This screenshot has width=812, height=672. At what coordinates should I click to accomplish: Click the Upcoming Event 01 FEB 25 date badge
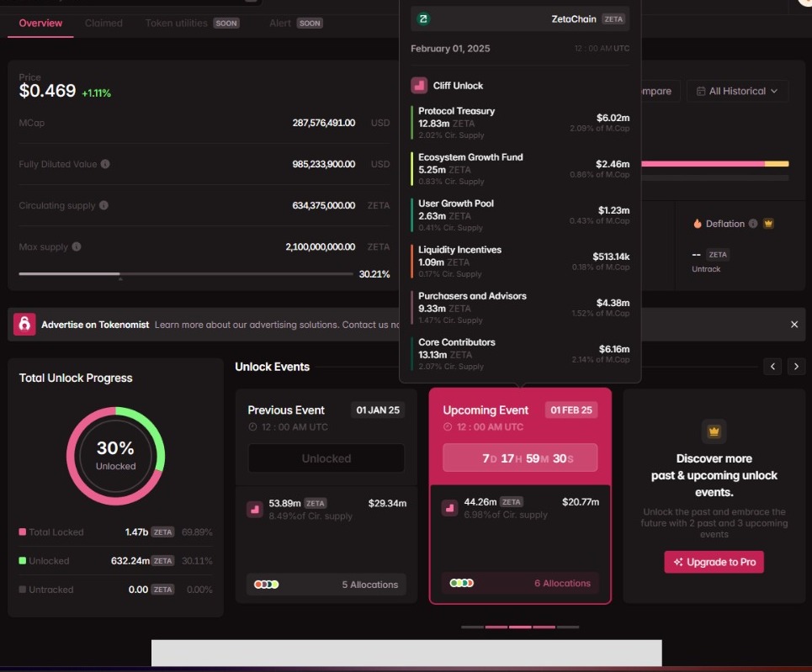(x=571, y=410)
